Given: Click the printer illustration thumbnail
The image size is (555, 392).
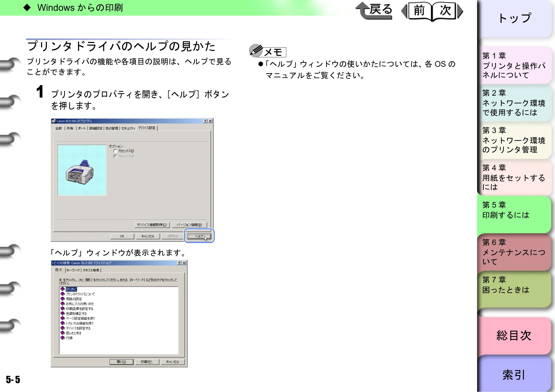Looking at the screenshot, I should (x=82, y=170).
